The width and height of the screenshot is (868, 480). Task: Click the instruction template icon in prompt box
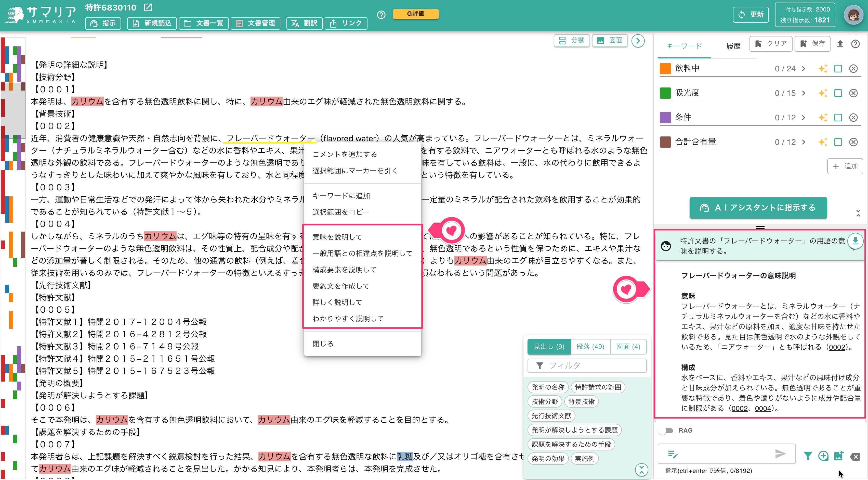(673, 455)
